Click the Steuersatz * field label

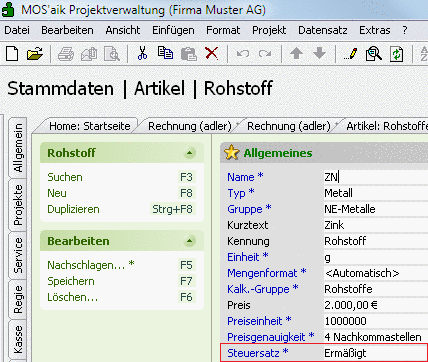258,353
